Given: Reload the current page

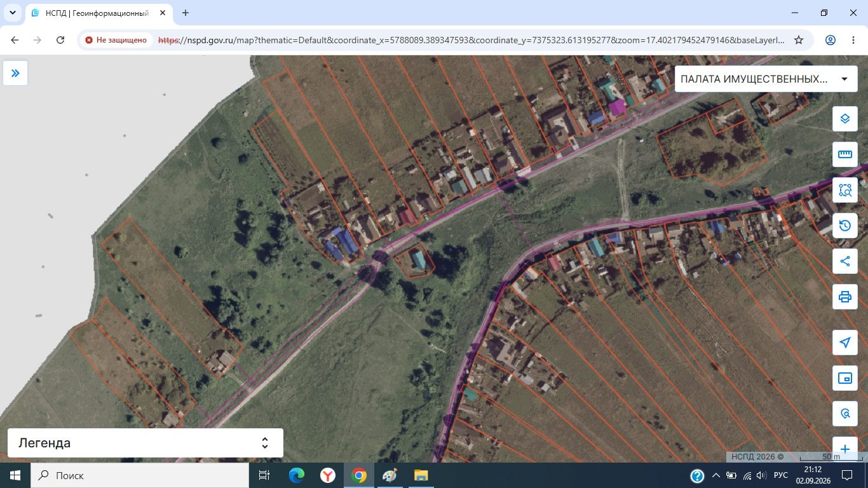Looking at the screenshot, I should (60, 40).
